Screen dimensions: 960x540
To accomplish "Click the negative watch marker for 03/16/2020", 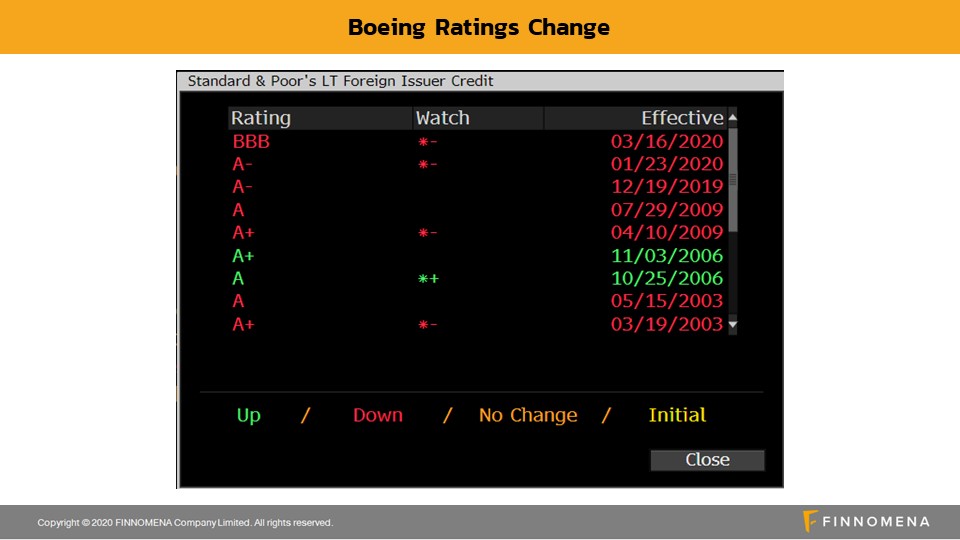I will point(427,142).
